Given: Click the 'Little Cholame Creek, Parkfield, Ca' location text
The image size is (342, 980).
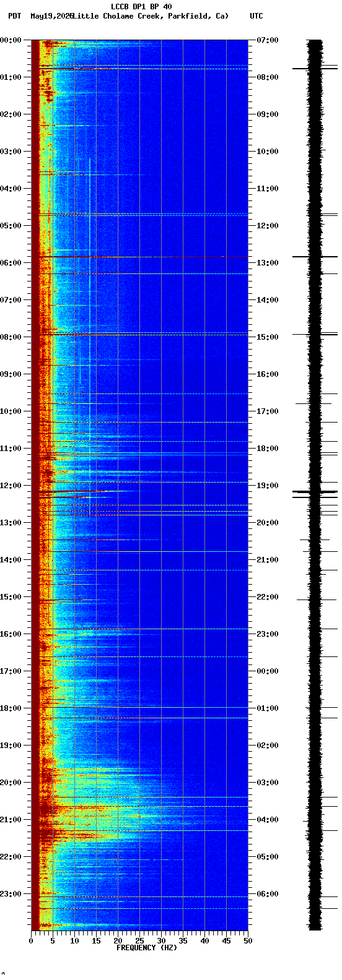Looking at the screenshot, I should coord(151,16).
